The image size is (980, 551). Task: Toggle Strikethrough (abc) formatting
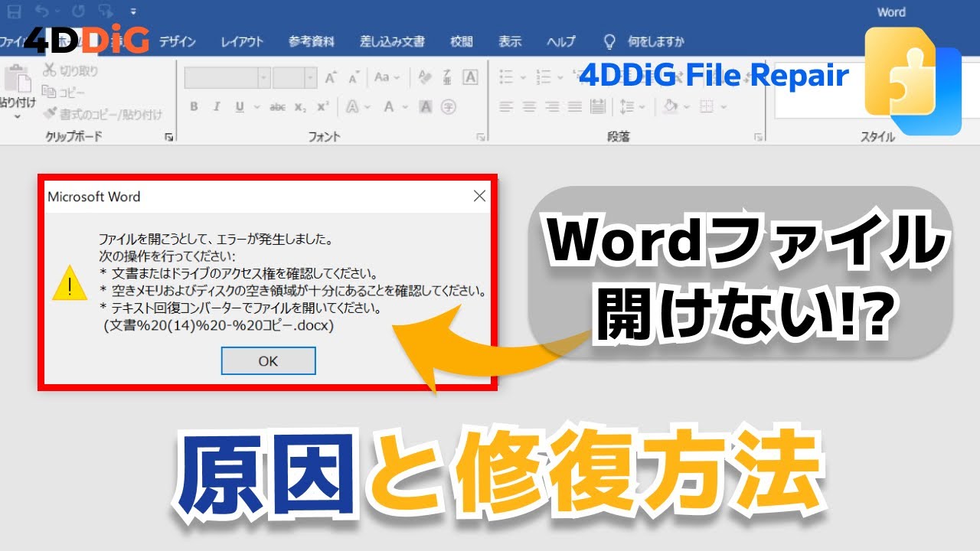277,107
